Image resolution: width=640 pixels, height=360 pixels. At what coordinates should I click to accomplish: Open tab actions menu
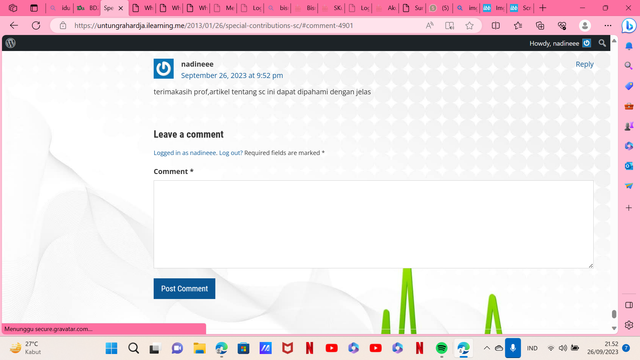34,8
